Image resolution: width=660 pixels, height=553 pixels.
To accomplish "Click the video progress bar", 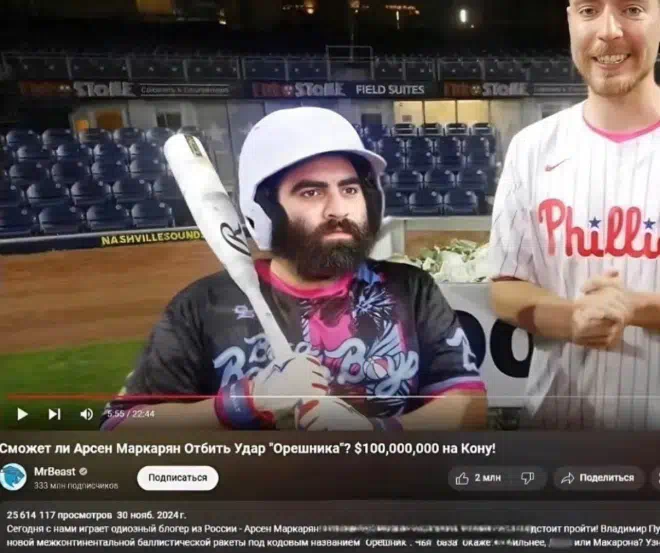I will (x=330, y=396).
